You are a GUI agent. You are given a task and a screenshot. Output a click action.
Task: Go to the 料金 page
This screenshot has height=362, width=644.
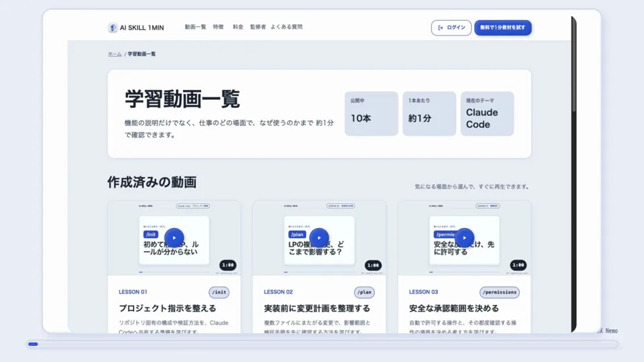[x=237, y=27]
